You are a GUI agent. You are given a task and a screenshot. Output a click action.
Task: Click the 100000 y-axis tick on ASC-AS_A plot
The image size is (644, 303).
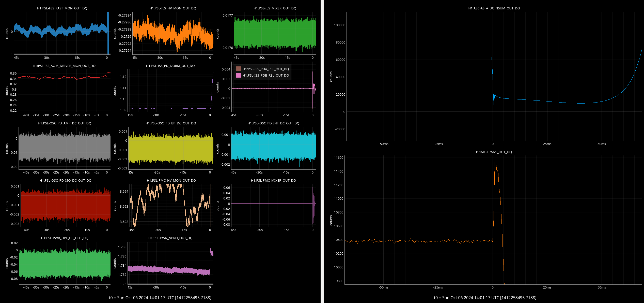(339, 25)
